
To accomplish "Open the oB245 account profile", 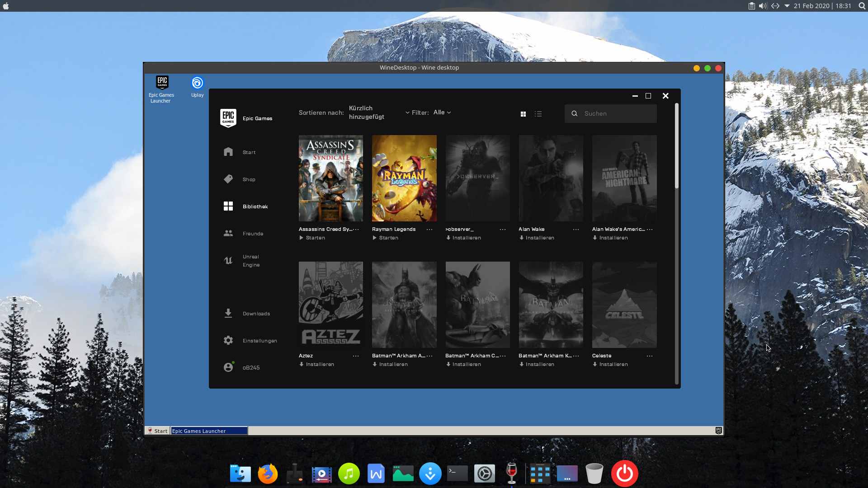I will click(x=241, y=367).
